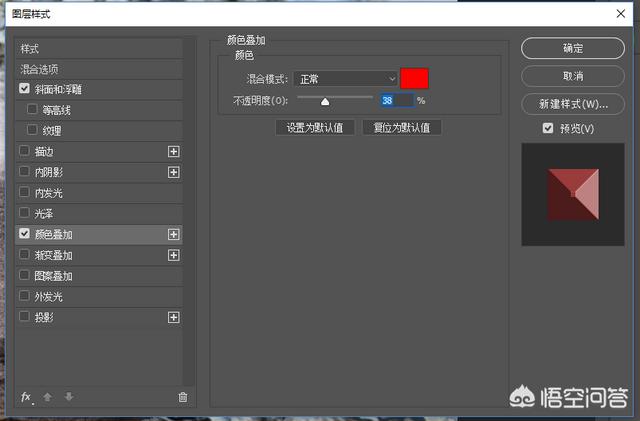Enable the 纹理 checkbox
This screenshot has height=421, width=640.
point(32,130)
